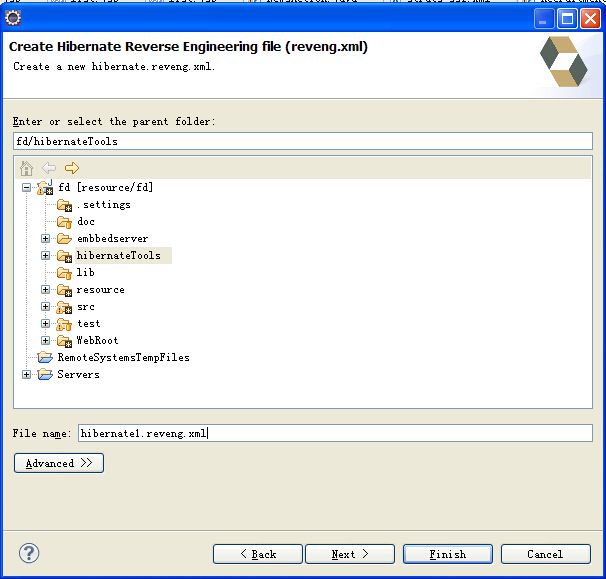
Task: Click the embbedserver folder icon
Action: pyautogui.click(x=64, y=239)
